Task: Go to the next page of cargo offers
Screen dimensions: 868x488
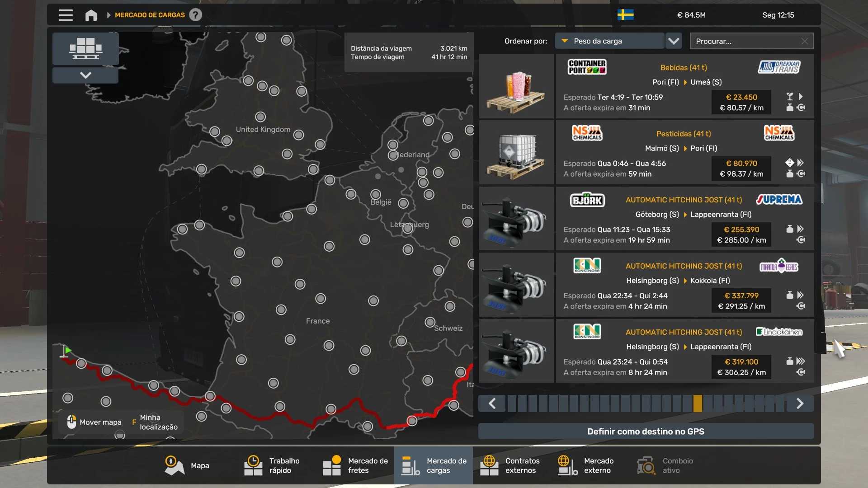Action: click(x=800, y=404)
